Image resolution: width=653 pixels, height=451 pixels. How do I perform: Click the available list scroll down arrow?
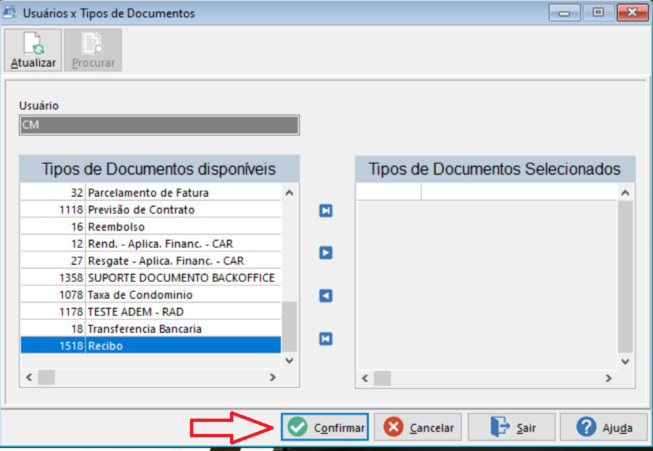click(289, 361)
